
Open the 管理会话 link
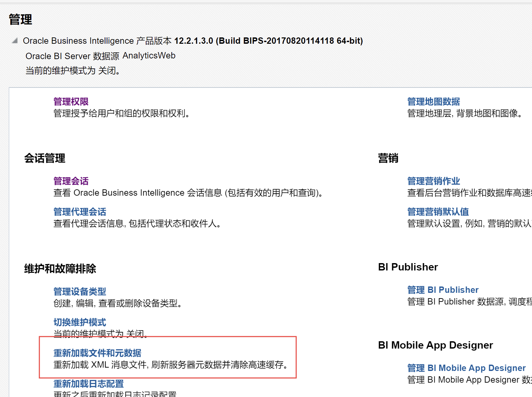tap(71, 181)
